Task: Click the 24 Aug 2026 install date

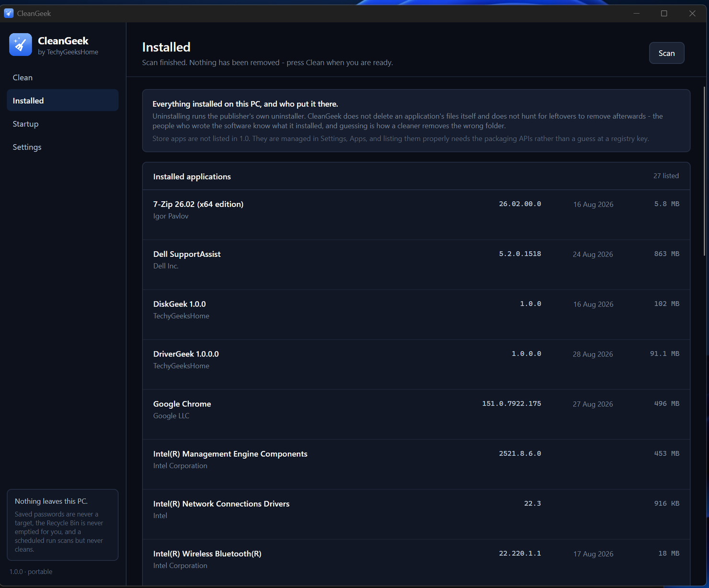Action: tap(593, 254)
